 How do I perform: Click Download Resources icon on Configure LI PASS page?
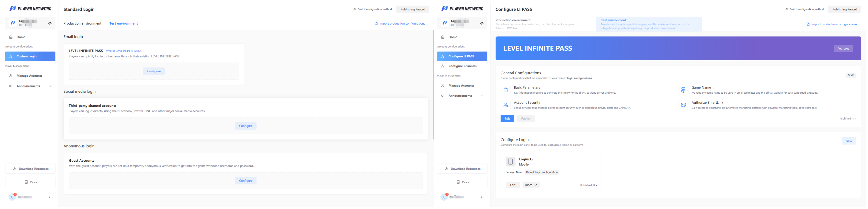point(446,169)
